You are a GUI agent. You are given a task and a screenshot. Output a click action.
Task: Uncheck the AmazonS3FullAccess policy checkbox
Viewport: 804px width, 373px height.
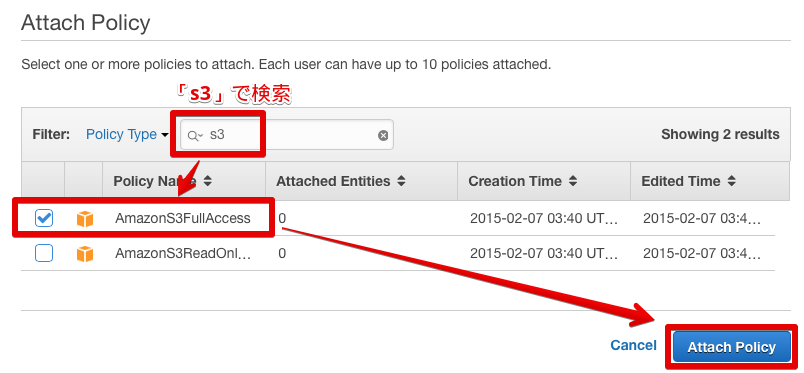[x=44, y=219]
